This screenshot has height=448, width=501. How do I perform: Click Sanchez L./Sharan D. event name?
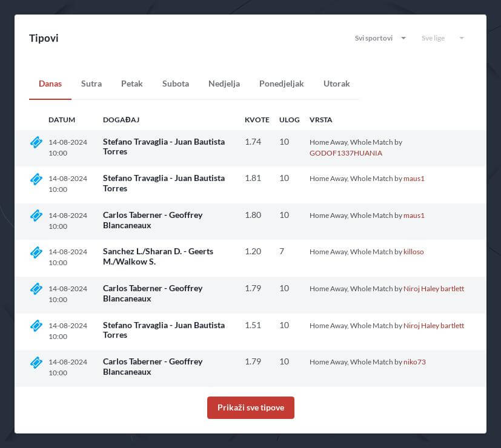[158, 257]
